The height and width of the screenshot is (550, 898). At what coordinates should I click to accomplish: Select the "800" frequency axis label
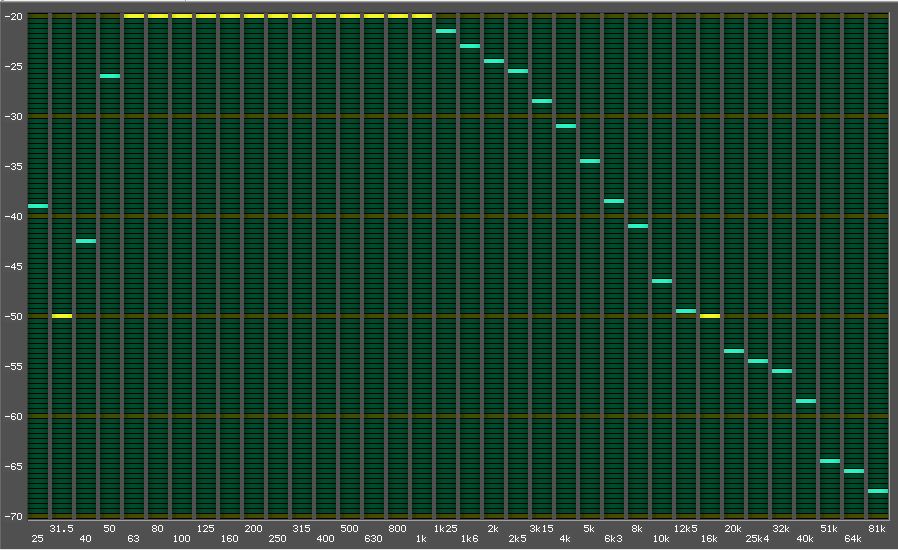tap(397, 529)
